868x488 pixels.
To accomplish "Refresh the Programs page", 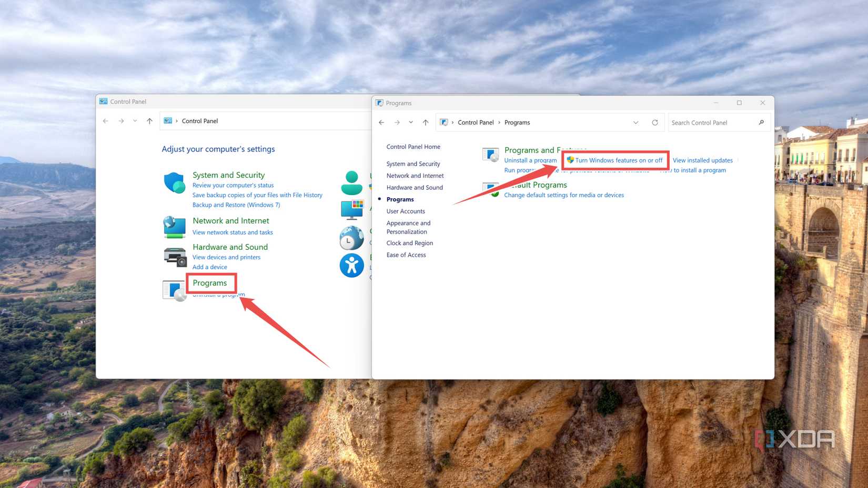I will (x=655, y=122).
